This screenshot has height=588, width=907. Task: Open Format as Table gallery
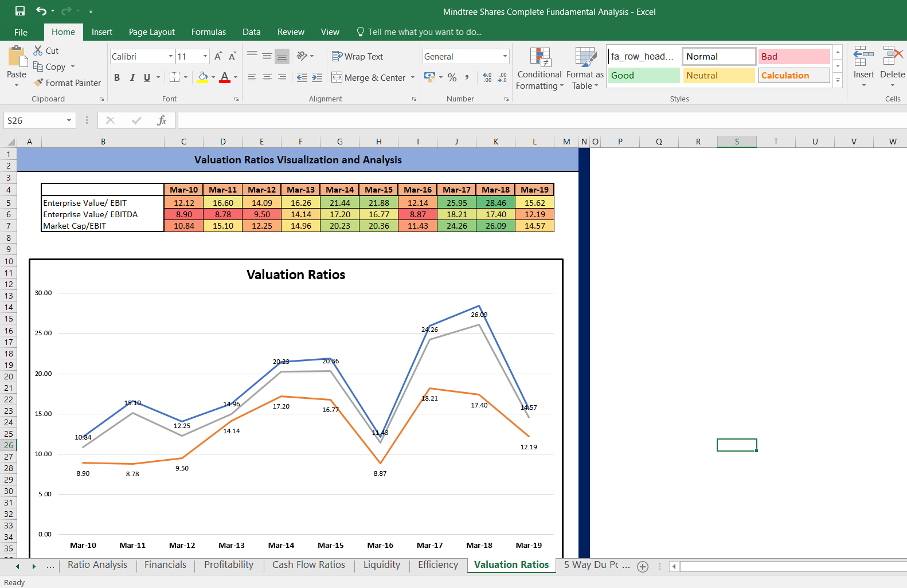click(x=585, y=68)
